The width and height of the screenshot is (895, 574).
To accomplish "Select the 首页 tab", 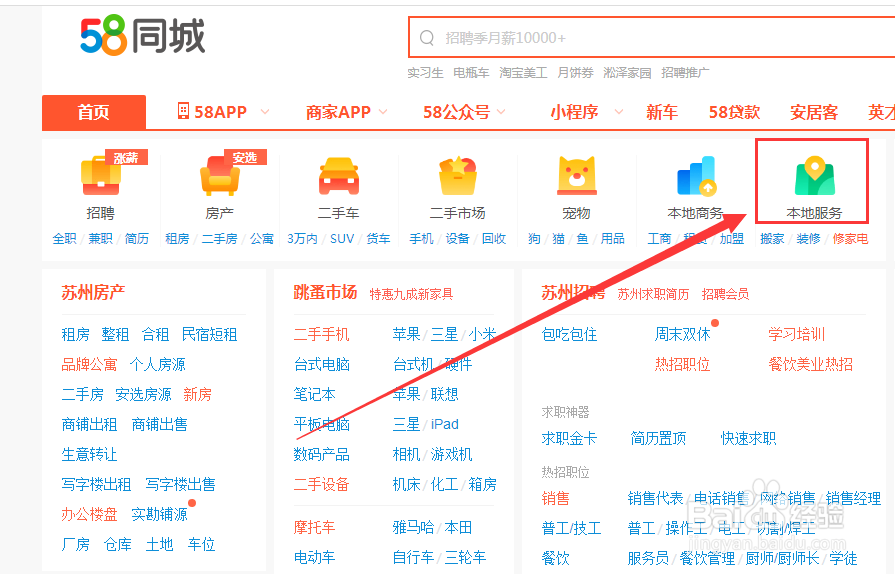I will tap(94, 112).
